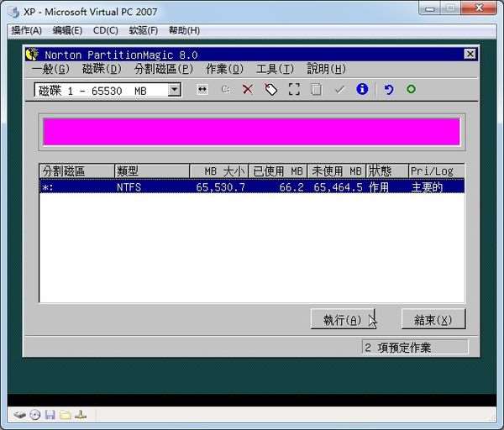Click the format partition brackets icon

[294, 89]
